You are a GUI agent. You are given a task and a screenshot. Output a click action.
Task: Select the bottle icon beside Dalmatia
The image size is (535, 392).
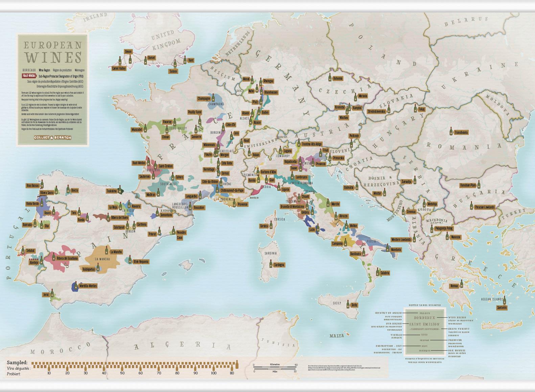coord(356,186)
